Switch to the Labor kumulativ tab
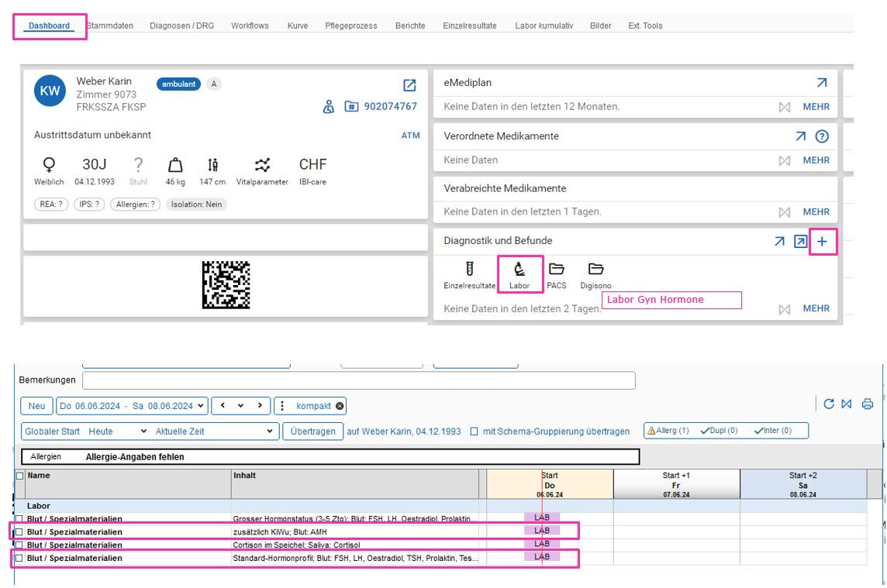This screenshot has height=588, width=887. 544,26
